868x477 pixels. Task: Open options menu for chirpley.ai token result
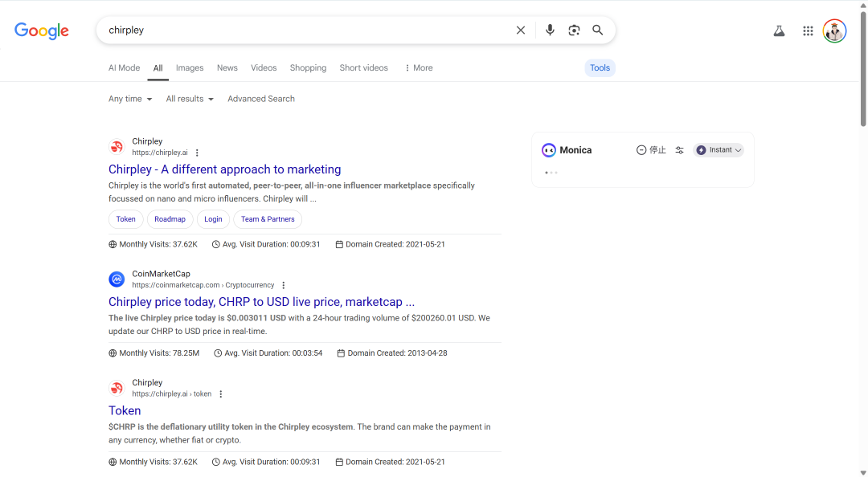click(221, 394)
